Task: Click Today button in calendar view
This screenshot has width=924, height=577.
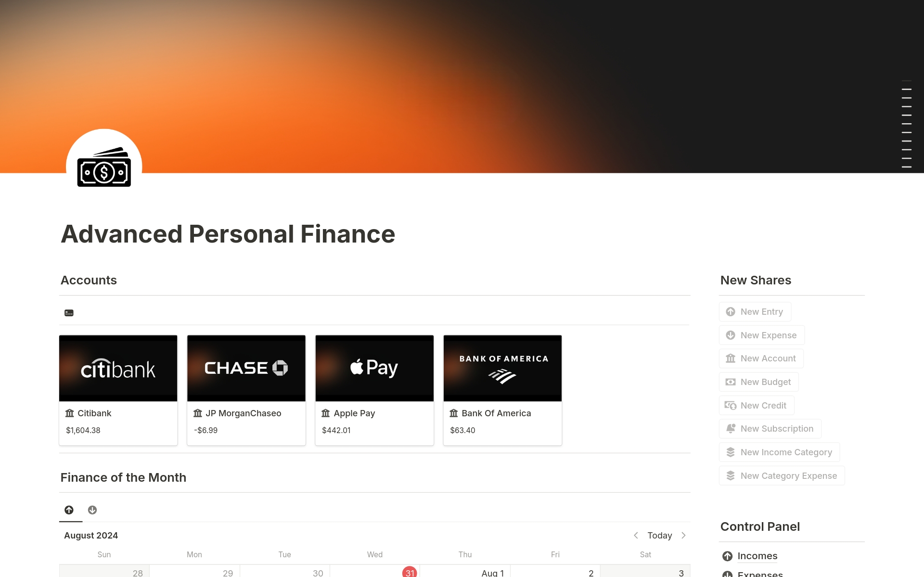Action: (x=659, y=535)
